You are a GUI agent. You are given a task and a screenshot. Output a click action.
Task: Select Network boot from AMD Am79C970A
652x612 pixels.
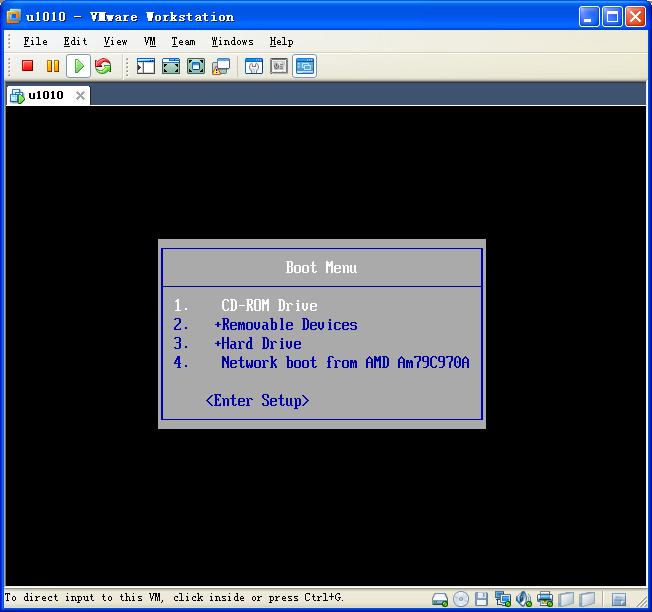[345, 363]
